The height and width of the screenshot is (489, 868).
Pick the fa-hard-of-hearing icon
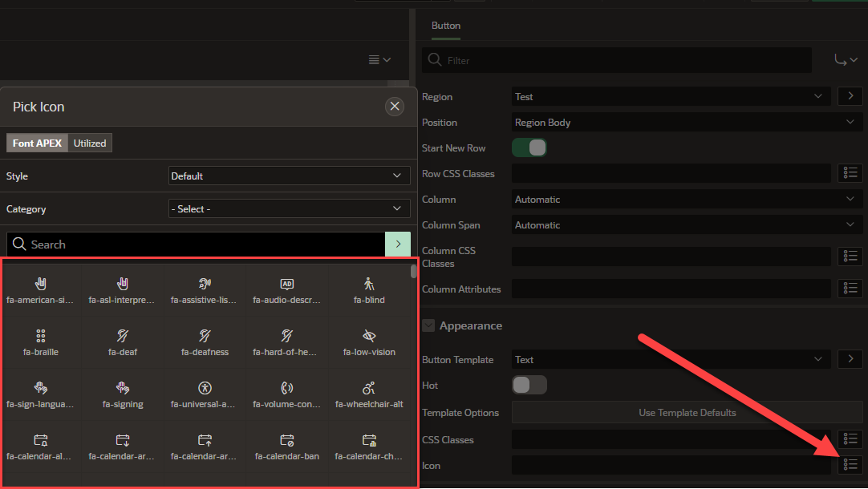pos(286,342)
